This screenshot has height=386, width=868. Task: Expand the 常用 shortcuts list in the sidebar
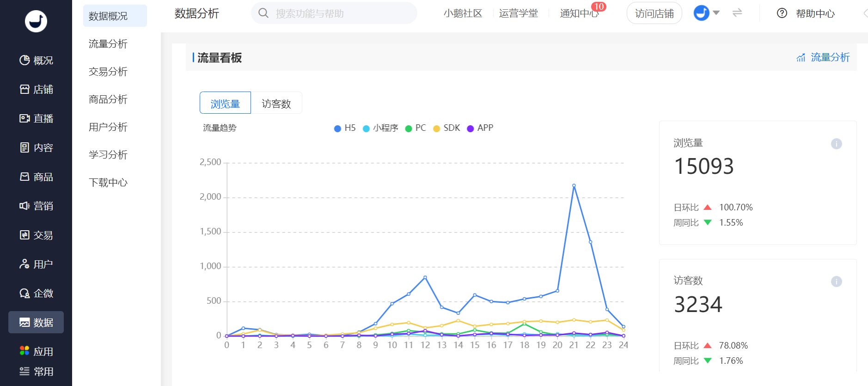pyautogui.click(x=36, y=371)
